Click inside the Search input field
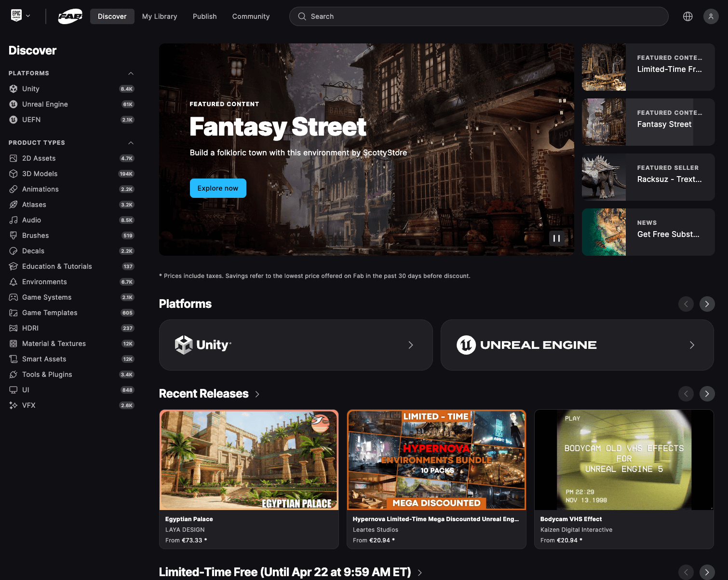 point(479,16)
